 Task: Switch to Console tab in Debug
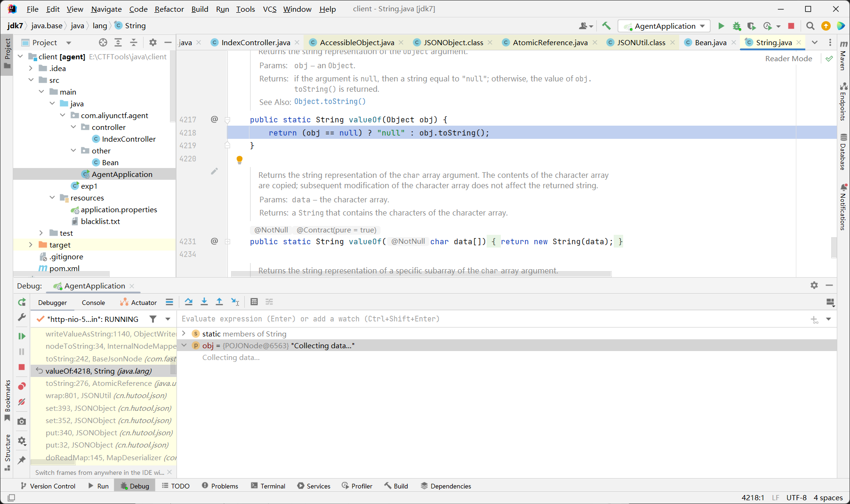point(93,303)
